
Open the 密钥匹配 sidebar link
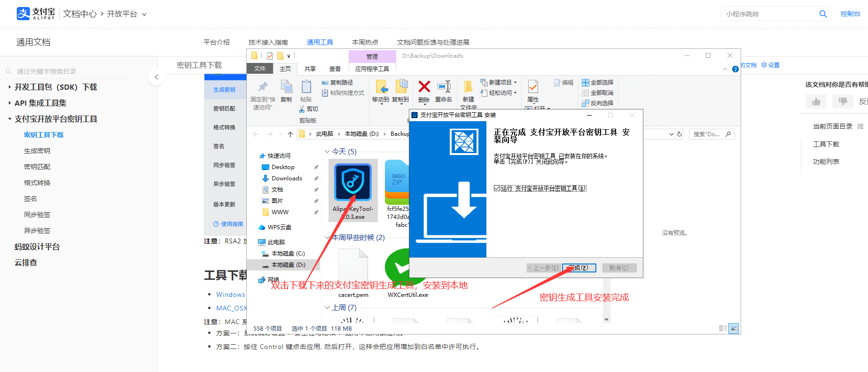pos(37,167)
